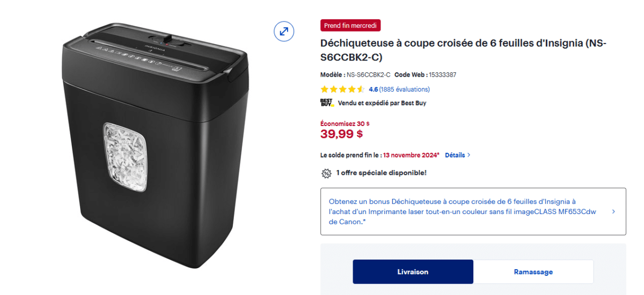Click the 4.6 rating score
Screen dimensions: 644x295
(x=374, y=90)
